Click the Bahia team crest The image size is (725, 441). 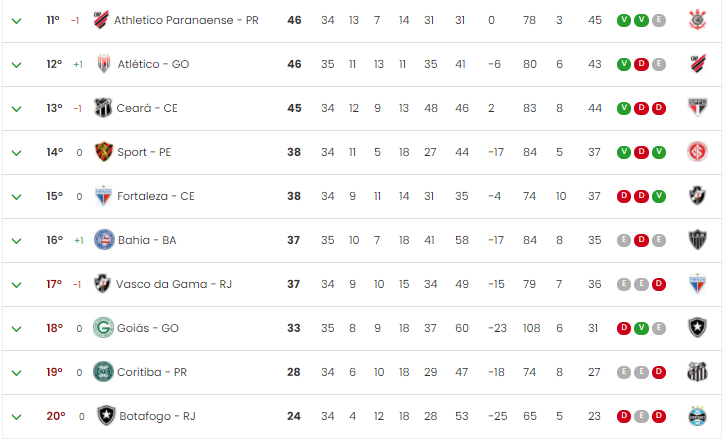104,240
